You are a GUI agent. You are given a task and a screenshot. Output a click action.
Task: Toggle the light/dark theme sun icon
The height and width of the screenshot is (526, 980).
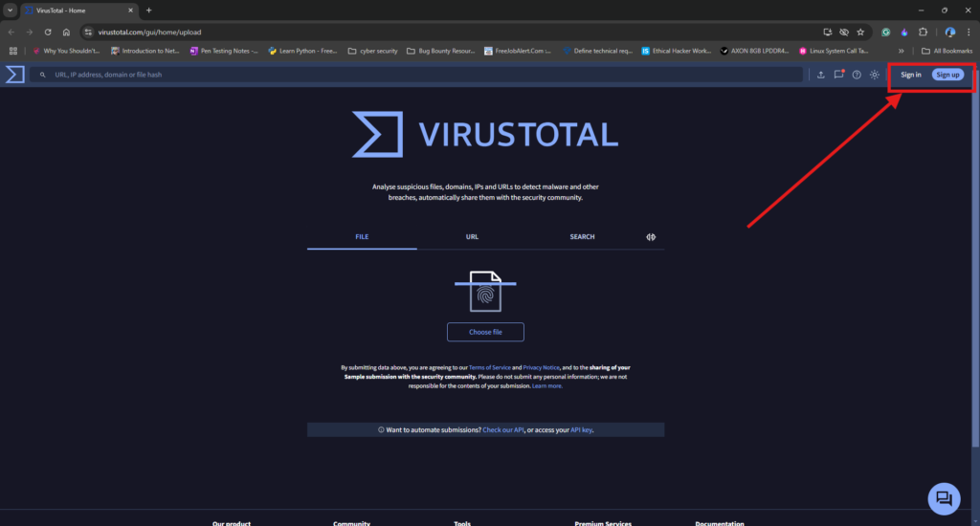click(875, 75)
